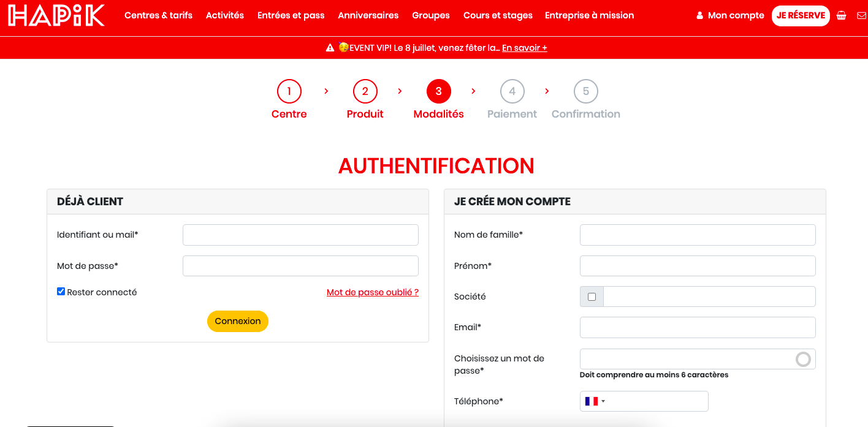Focus the Email input field

pyautogui.click(x=698, y=327)
